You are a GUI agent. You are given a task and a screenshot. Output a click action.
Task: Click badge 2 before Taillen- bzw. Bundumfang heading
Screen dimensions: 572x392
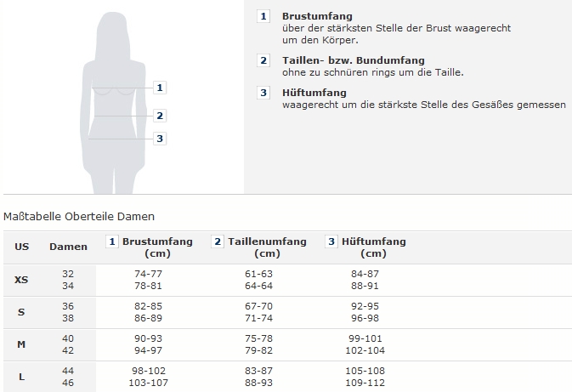263,60
